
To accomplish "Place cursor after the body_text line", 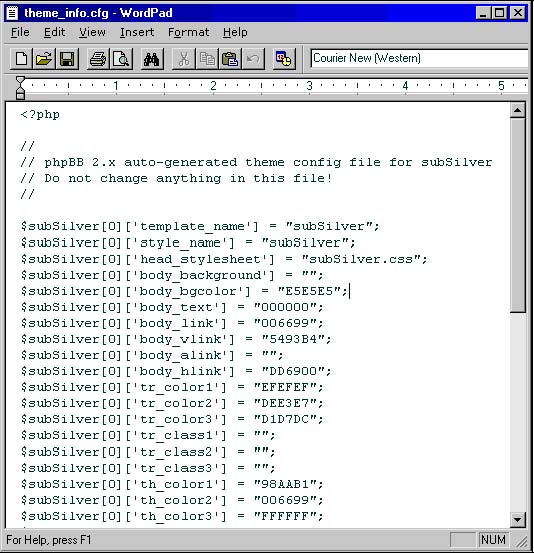I will coord(324,307).
